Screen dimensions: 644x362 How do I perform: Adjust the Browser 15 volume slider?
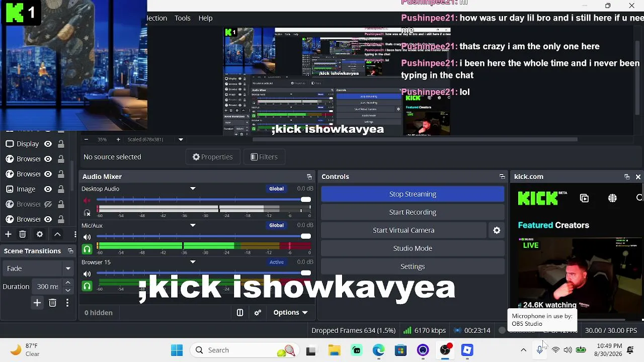[204, 273]
